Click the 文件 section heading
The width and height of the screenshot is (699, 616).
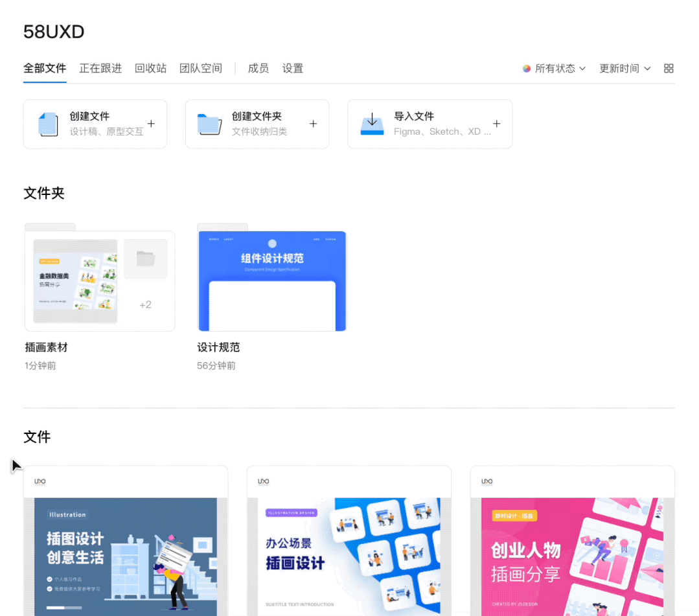coord(37,437)
